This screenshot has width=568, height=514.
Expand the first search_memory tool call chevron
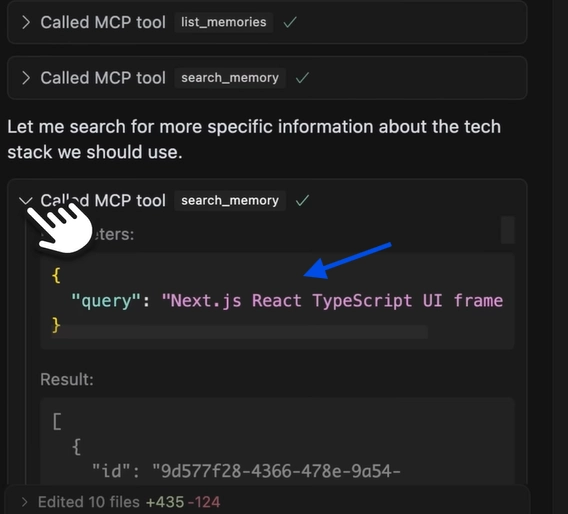(x=26, y=78)
